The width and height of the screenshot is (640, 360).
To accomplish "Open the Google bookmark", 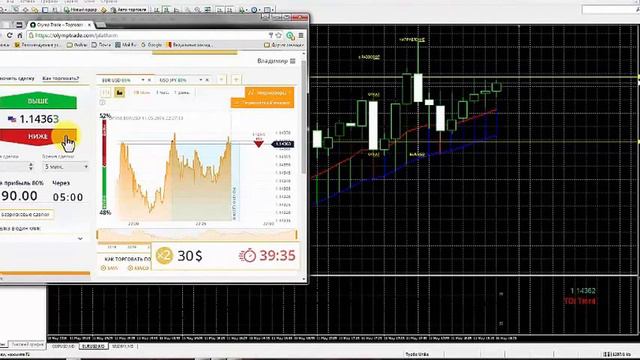I will [151, 45].
